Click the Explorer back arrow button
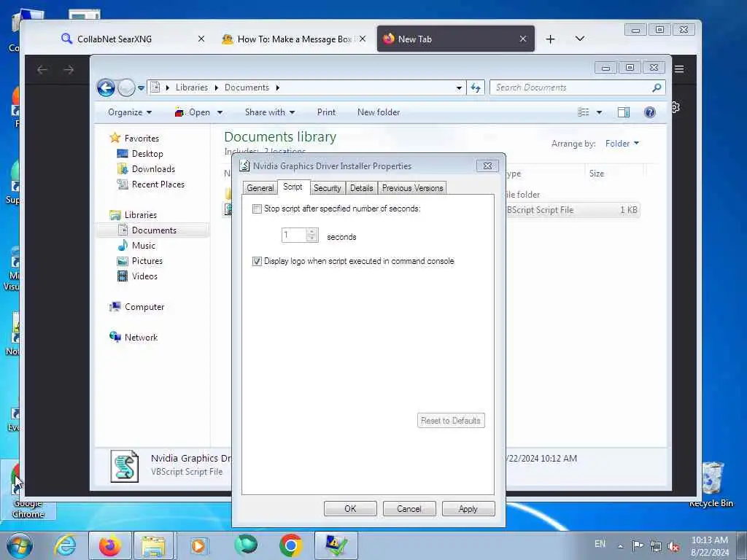 click(106, 87)
